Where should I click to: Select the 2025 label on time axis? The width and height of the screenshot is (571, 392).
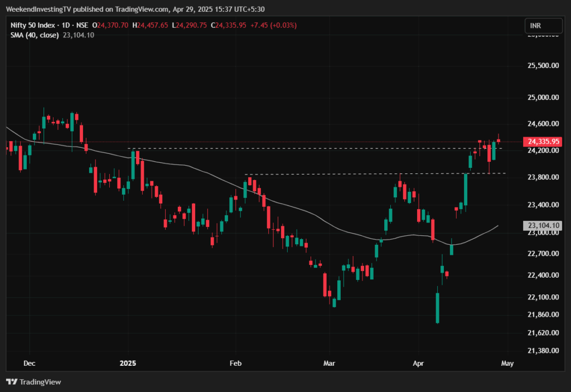[x=128, y=363]
